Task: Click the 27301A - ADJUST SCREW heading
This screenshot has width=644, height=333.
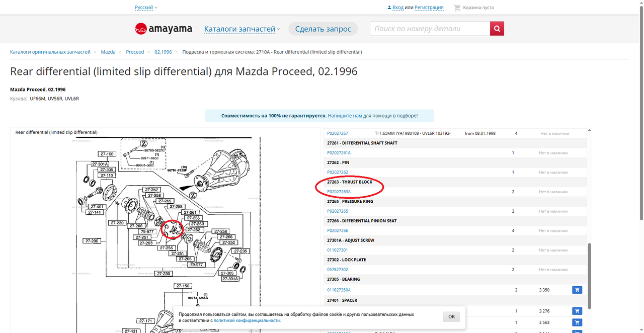Action: pyautogui.click(x=351, y=240)
